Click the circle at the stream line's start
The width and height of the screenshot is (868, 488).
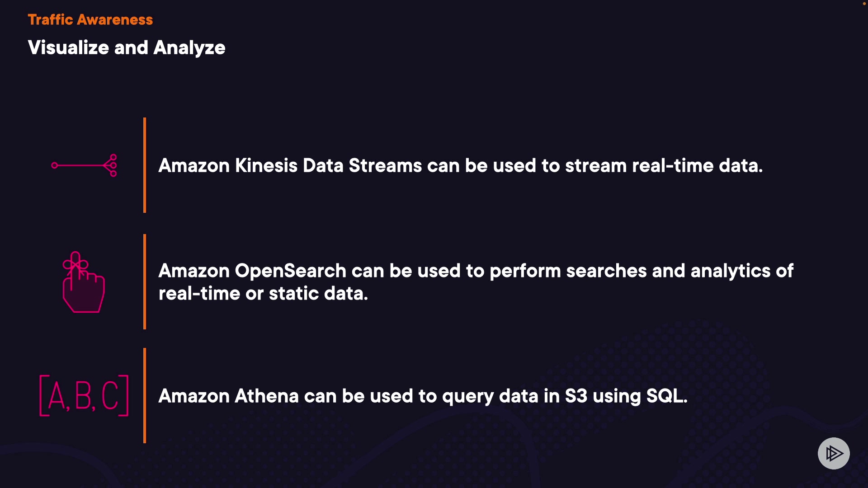pyautogui.click(x=55, y=165)
